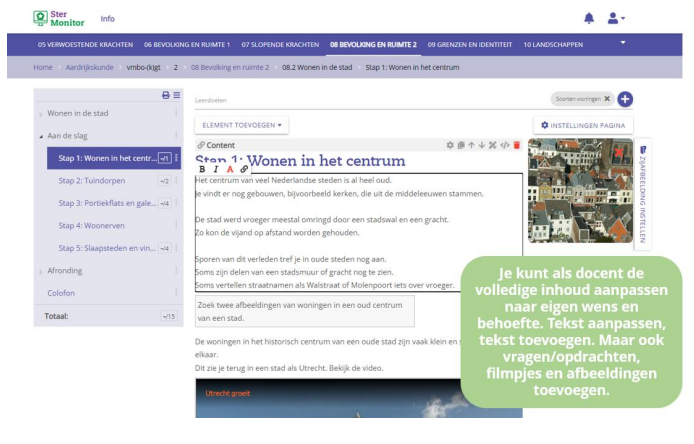This screenshot has width=694, height=444.
Task: Add learning goal with plus button
Action: tap(625, 99)
